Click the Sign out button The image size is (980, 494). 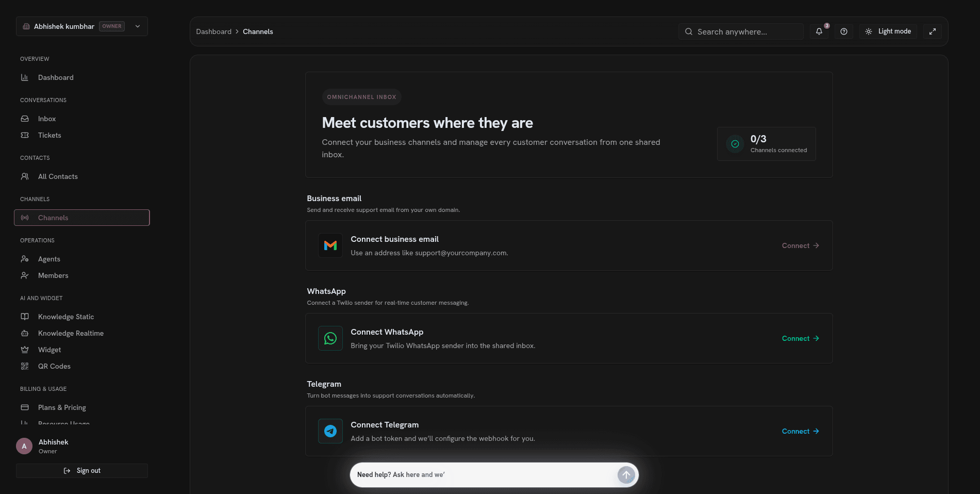click(82, 471)
